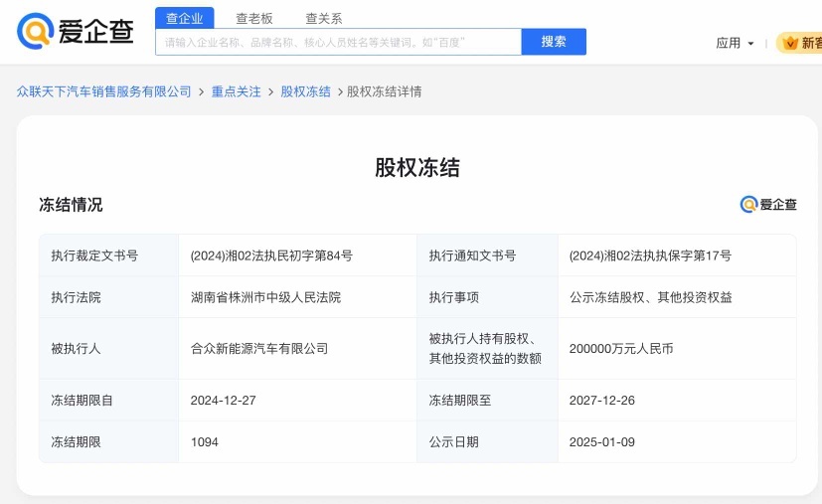Open the 应用 dropdown menu
822x504 pixels.
point(735,43)
